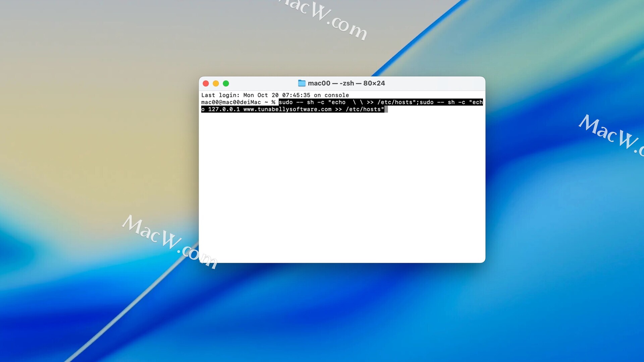Minimize Terminal using the yellow button

[216, 83]
